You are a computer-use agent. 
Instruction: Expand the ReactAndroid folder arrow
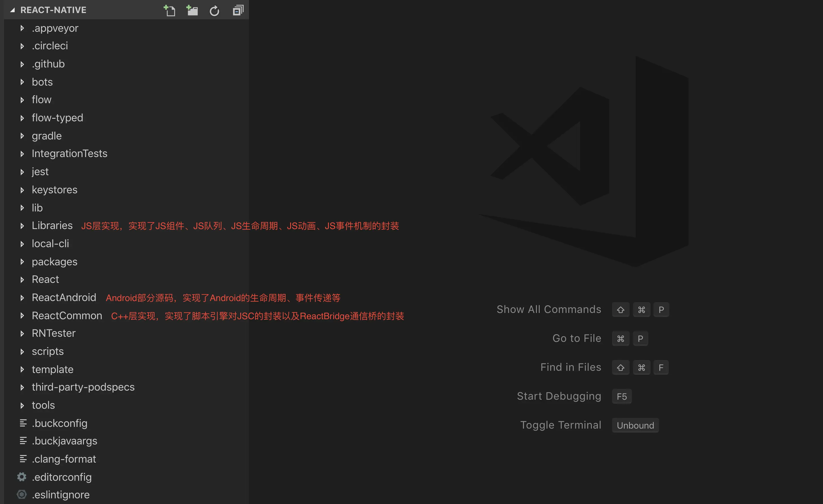[22, 297]
